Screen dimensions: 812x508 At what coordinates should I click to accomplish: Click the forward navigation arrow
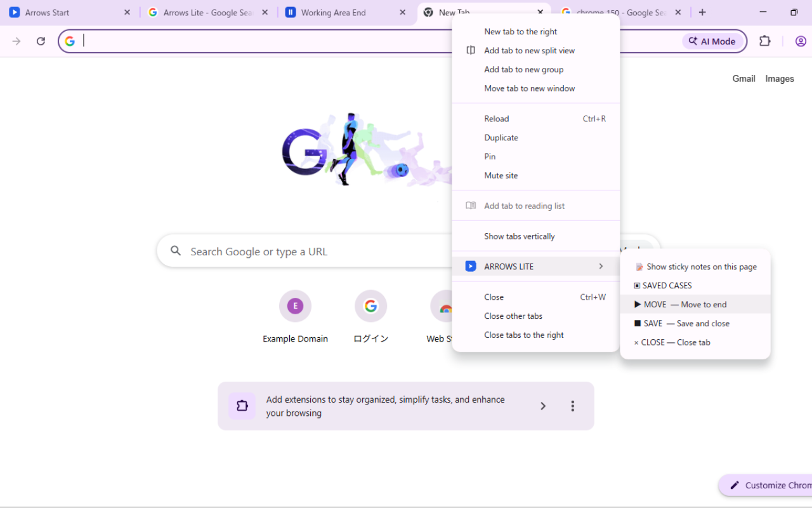click(x=16, y=41)
